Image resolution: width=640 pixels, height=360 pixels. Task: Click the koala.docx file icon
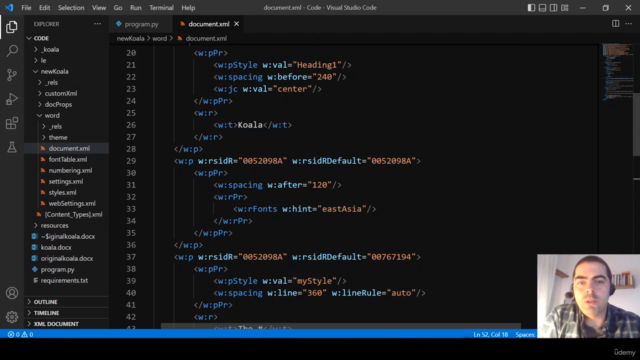[35, 247]
